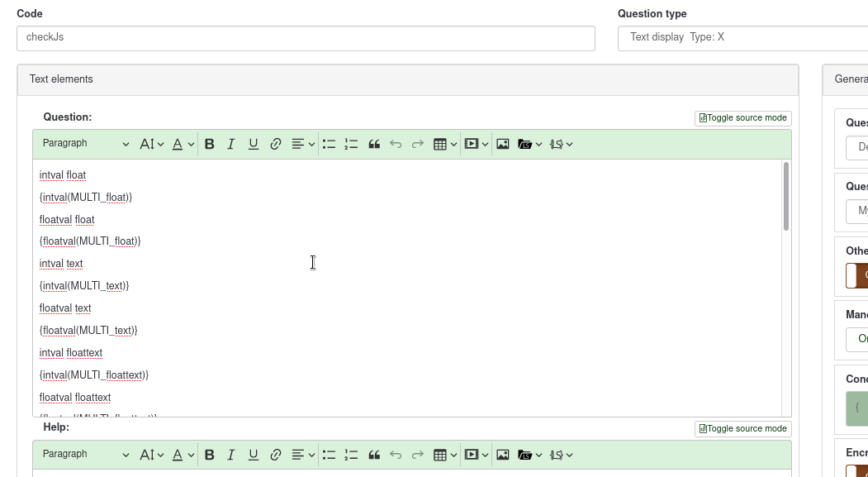Click the line {floatval(MULTI_float)}
The height and width of the screenshot is (477, 868).
[x=90, y=241]
